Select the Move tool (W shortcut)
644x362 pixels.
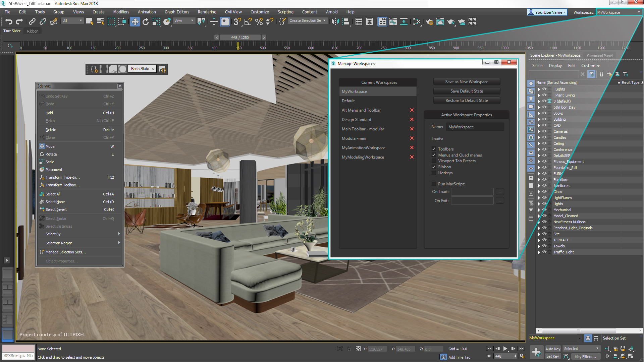point(50,146)
